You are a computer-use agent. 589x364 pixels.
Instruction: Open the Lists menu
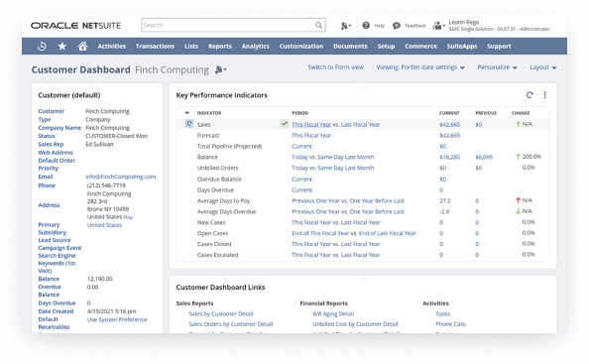pos(191,47)
